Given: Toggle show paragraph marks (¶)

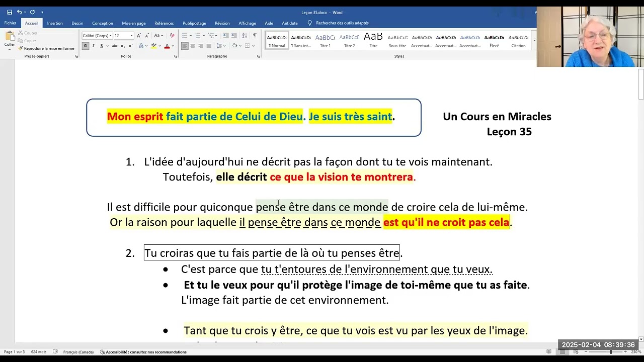Looking at the screenshot, I should [255, 35].
